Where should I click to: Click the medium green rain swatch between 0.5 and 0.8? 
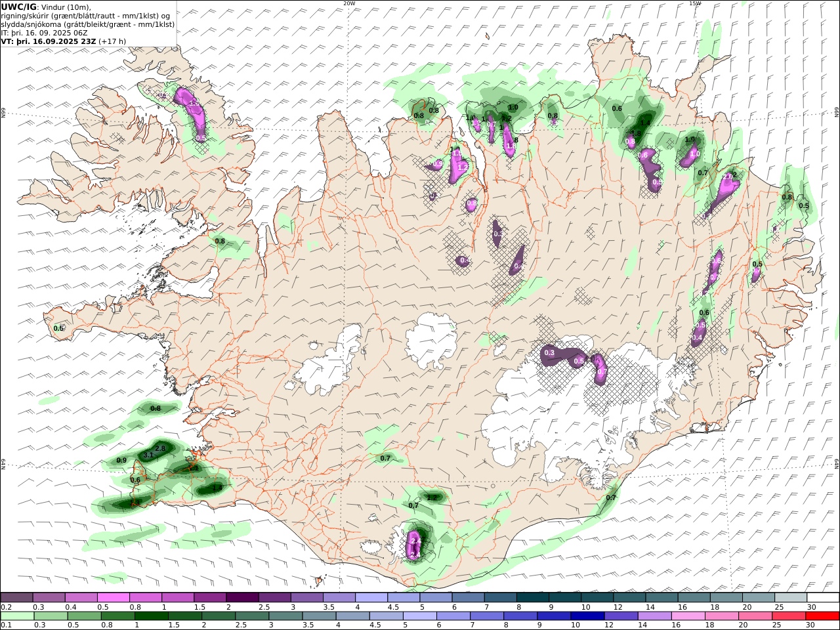coord(85,616)
